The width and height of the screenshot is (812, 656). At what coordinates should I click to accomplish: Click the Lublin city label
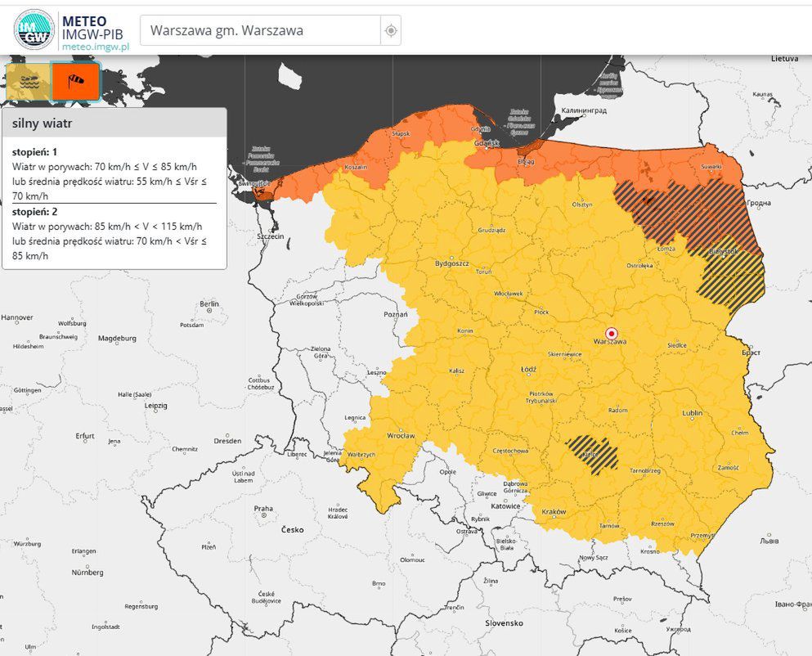pos(693,413)
